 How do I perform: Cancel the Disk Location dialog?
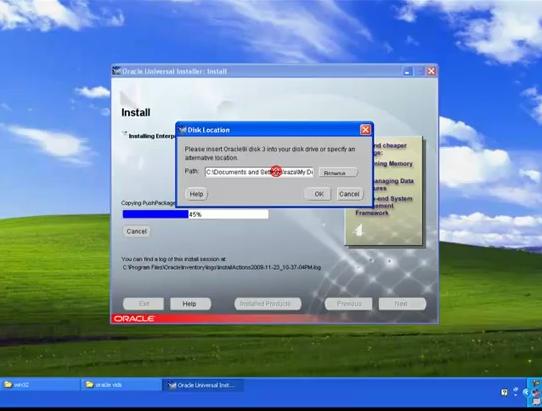(349, 194)
